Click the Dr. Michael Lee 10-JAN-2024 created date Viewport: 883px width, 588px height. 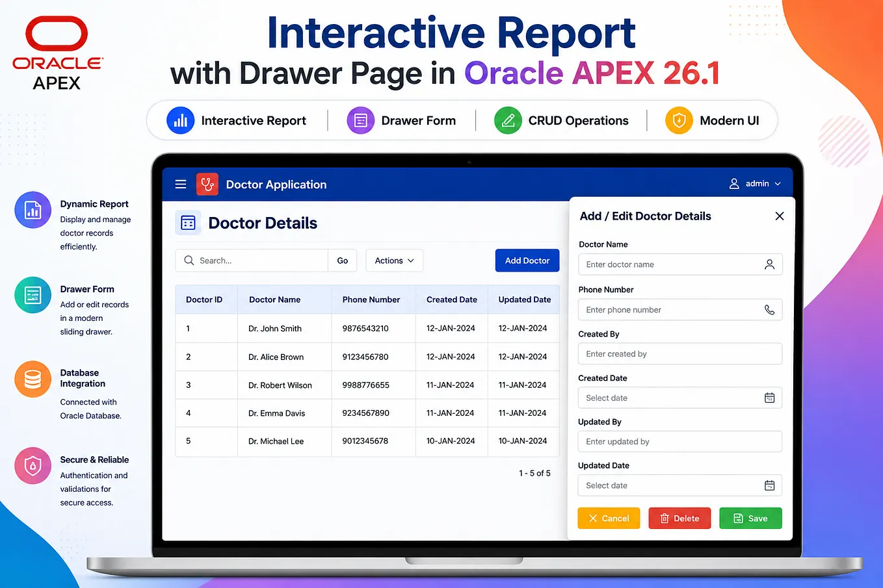pyautogui.click(x=451, y=441)
